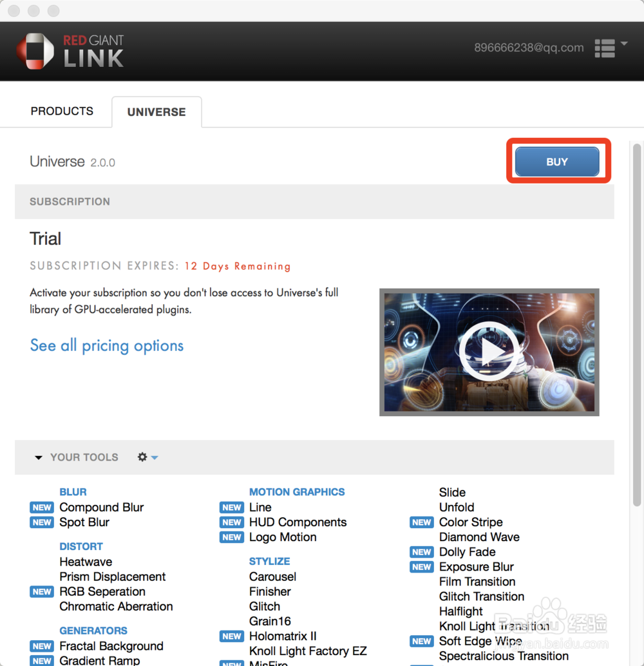Image resolution: width=644 pixels, height=666 pixels.
Task: Click the STYLIZE category heading
Action: click(269, 561)
